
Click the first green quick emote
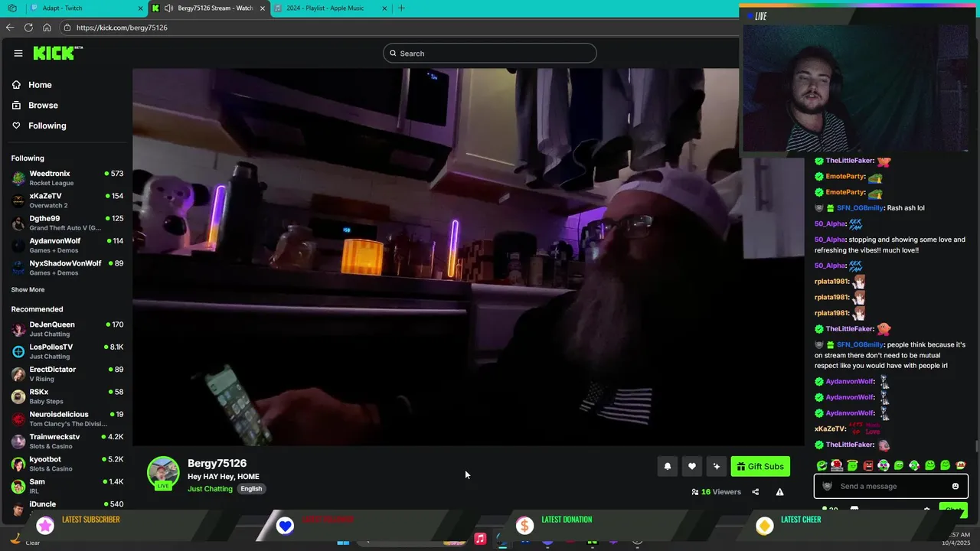(x=822, y=465)
